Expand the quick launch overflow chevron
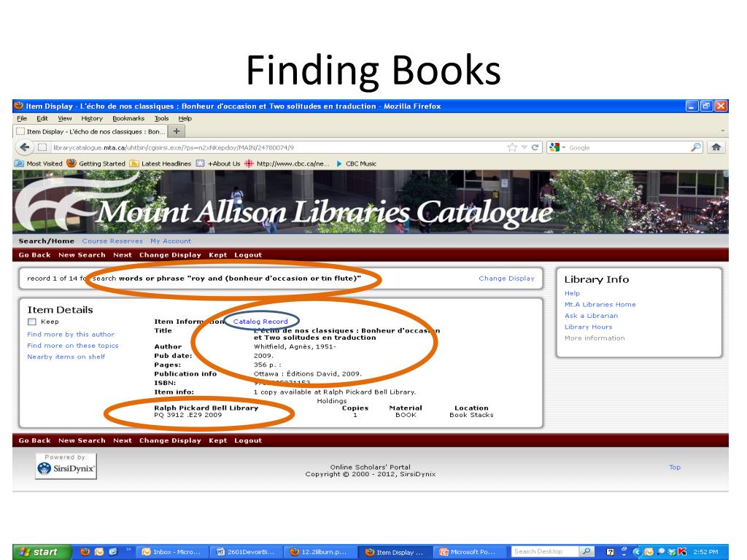The image size is (747, 560). (x=128, y=550)
